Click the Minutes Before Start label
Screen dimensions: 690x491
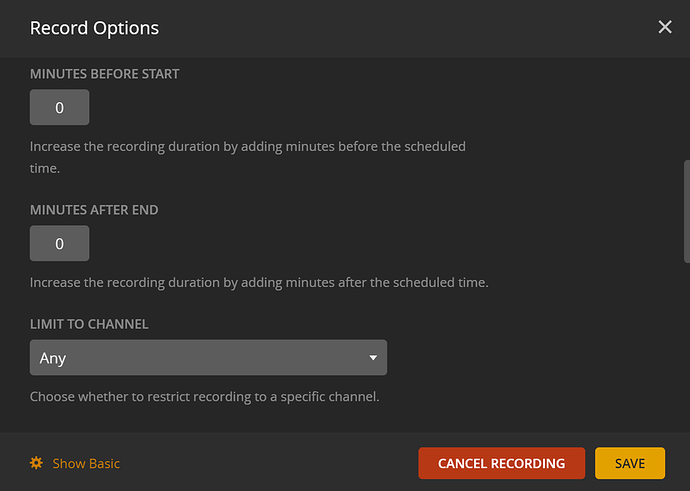click(105, 74)
